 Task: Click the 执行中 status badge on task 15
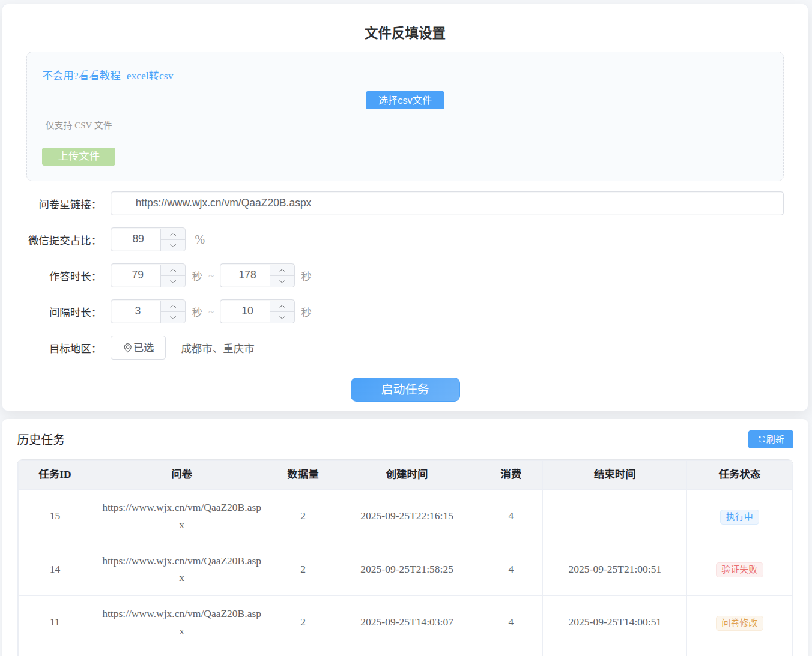(739, 517)
